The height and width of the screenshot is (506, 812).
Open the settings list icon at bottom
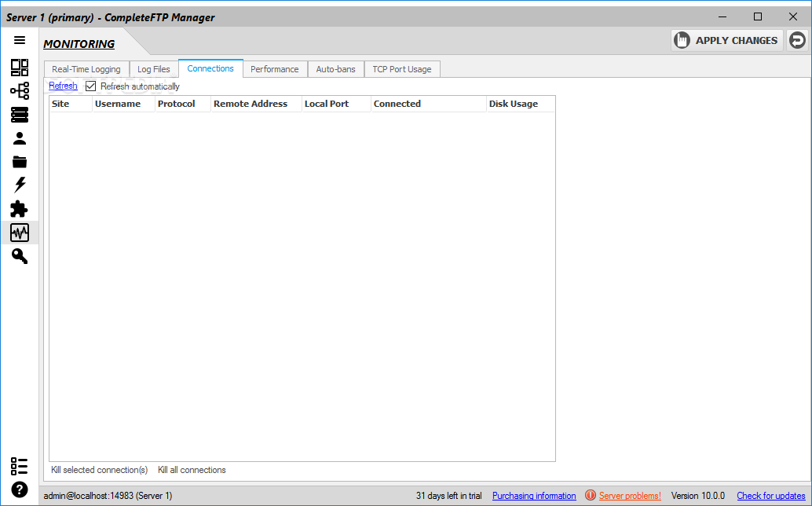[20, 466]
